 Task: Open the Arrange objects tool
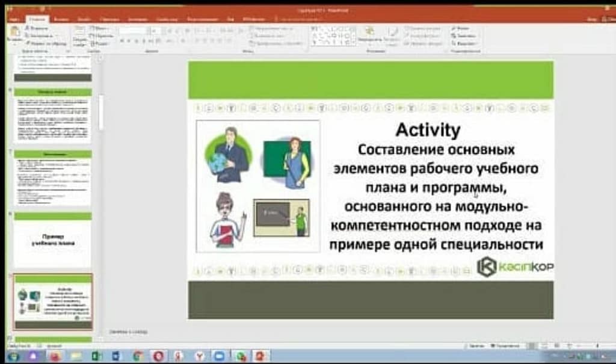369,34
